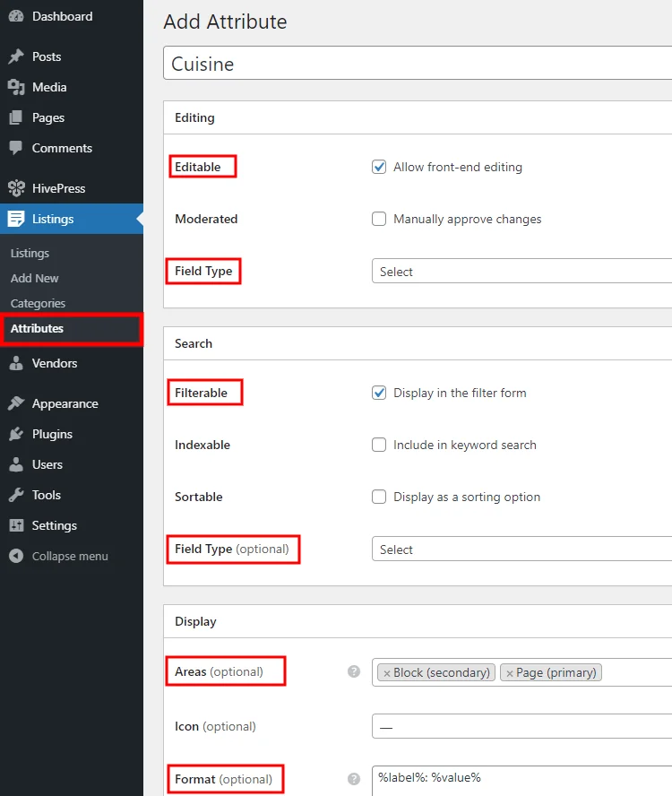Click the Tools wrench icon

(18, 495)
